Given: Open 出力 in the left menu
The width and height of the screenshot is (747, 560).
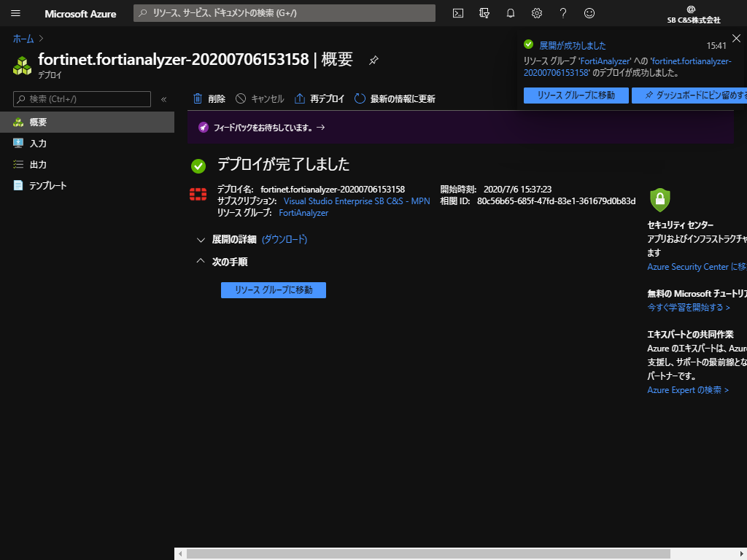Looking at the screenshot, I should pos(88,164).
